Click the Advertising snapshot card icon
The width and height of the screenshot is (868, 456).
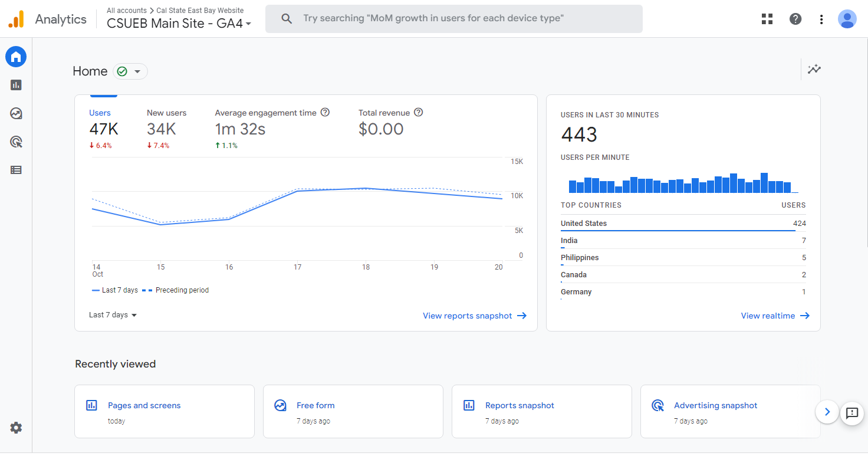(657, 405)
